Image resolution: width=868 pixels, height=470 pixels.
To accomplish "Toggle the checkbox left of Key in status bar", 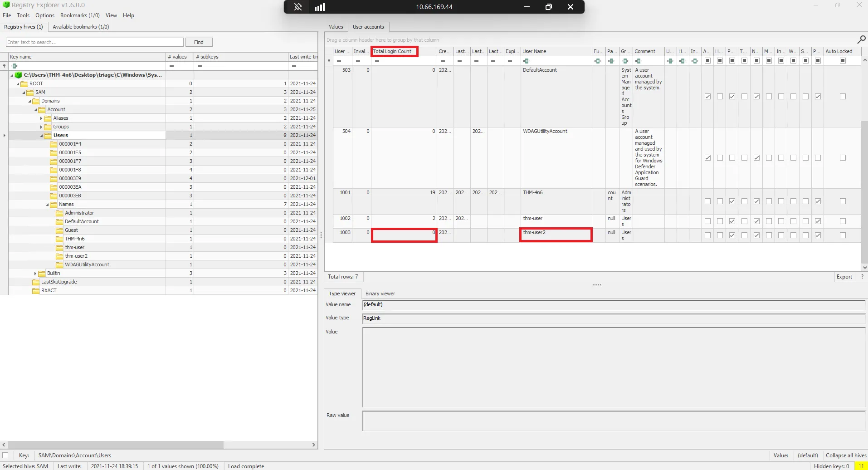I will click(x=5, y=455).
